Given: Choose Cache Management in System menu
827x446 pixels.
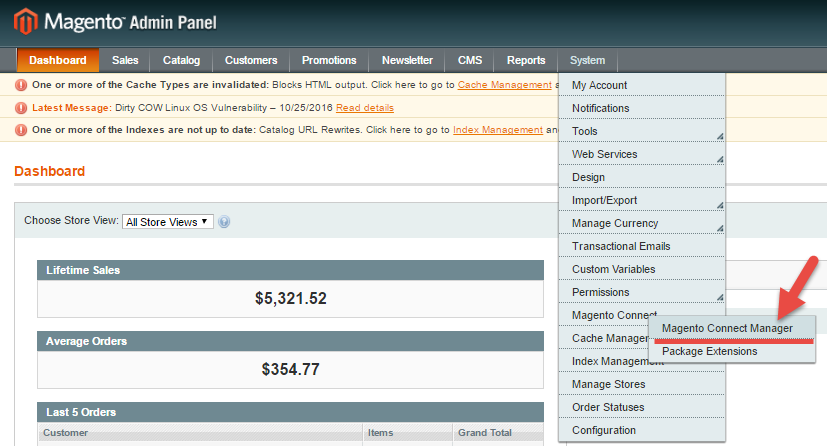Looking at the screenshot, I should click(604, 338).
